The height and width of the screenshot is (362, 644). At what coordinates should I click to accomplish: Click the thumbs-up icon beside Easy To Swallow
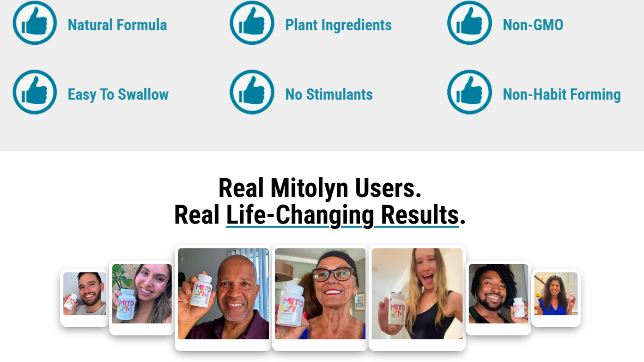(34, 92)
